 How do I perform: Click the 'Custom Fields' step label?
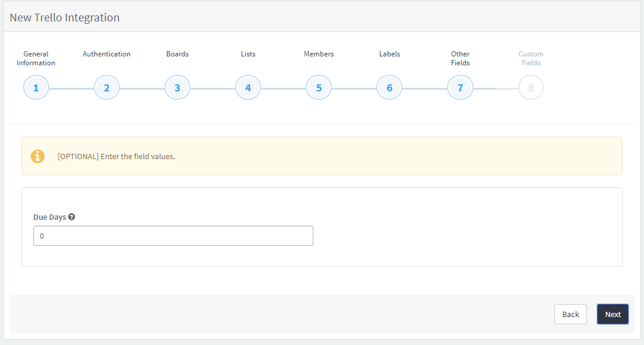[x=531, y=58]
